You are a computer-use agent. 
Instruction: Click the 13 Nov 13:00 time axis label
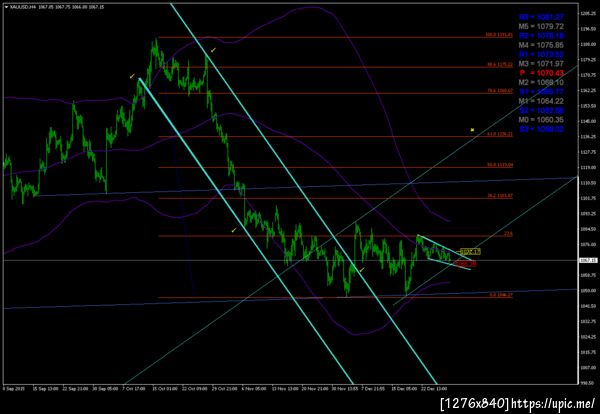point(285,388)
